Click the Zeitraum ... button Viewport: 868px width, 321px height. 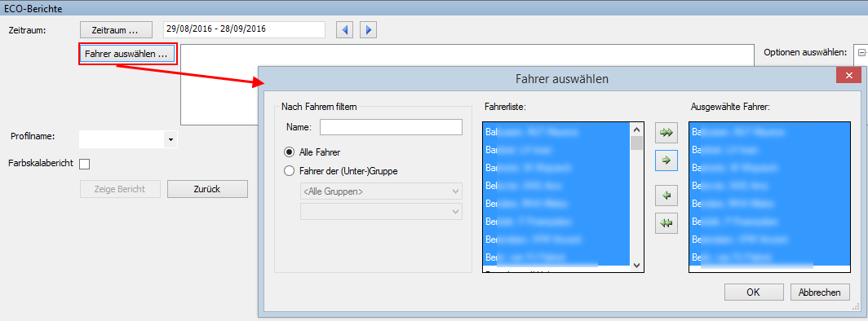116,30
